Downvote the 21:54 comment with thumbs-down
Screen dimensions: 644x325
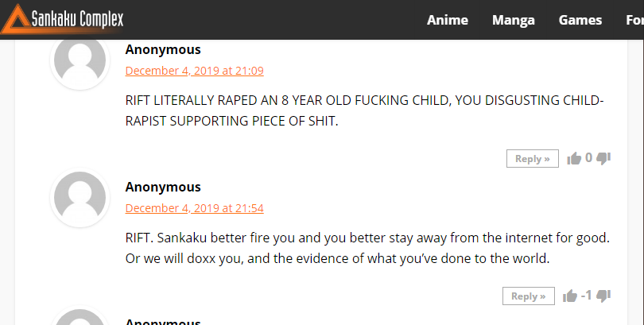[x=603, y=296]
